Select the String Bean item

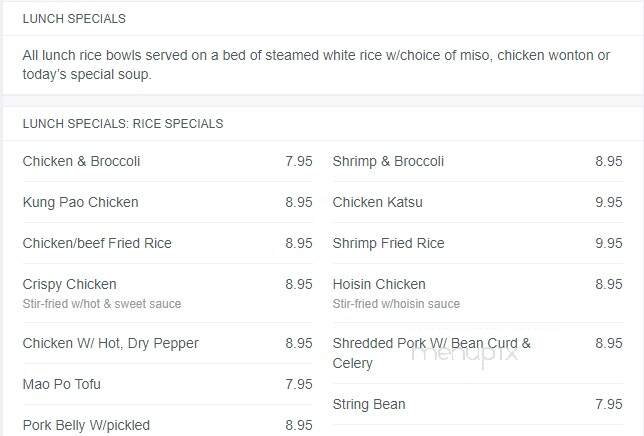tap(368, 404)
